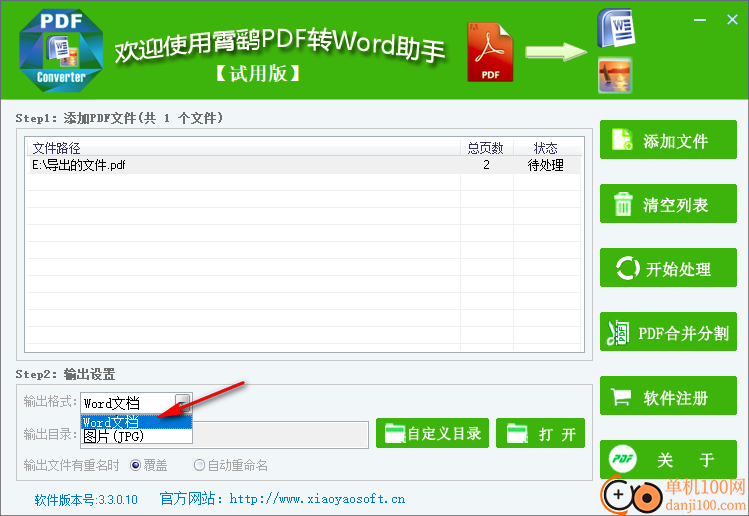
Task: Click the red Adobe PDF file icon
Action: (x=490, y=52)
